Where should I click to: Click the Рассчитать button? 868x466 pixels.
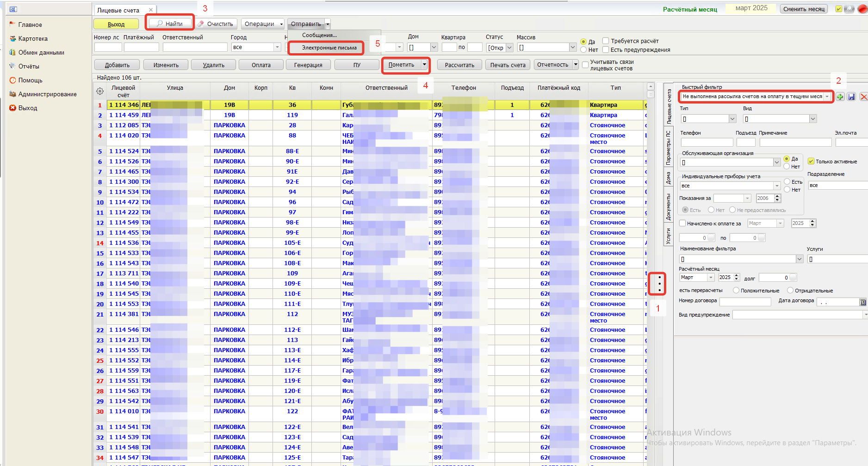click(x=459, y=65)
